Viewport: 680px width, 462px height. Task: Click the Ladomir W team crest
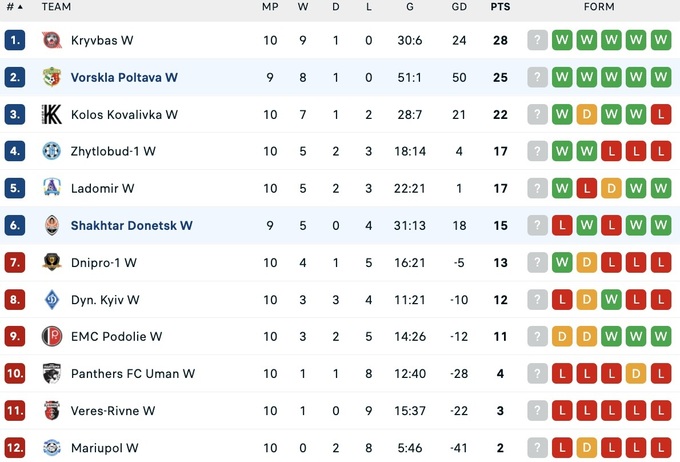[52, 189]
